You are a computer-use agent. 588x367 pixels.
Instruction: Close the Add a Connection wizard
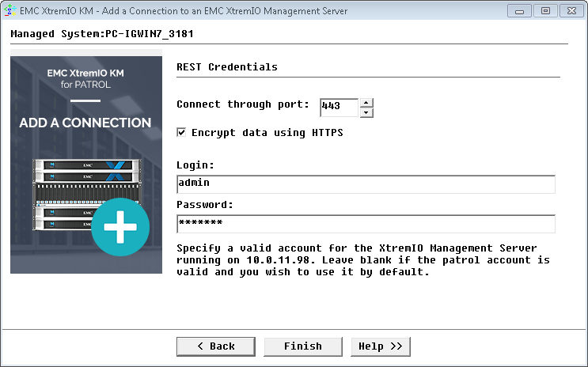(x=571, y=11)
